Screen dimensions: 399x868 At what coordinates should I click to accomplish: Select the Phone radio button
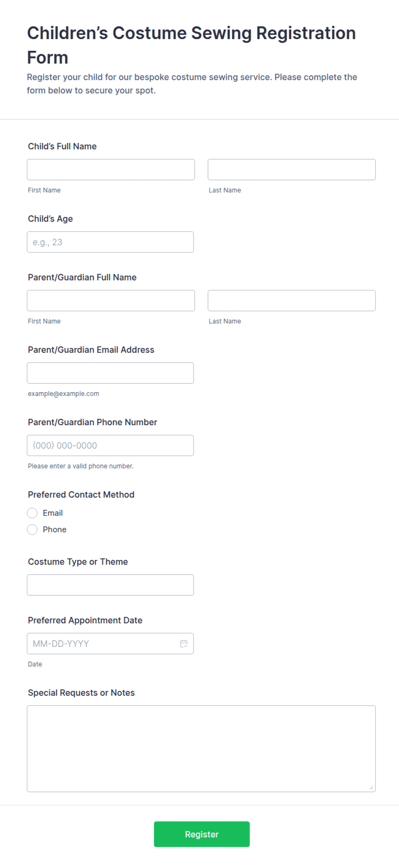click(x=32, y=530)
